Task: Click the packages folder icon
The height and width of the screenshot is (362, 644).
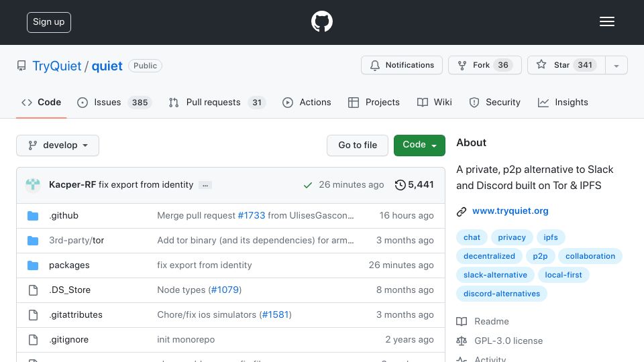Action: [x=33, y=265]
